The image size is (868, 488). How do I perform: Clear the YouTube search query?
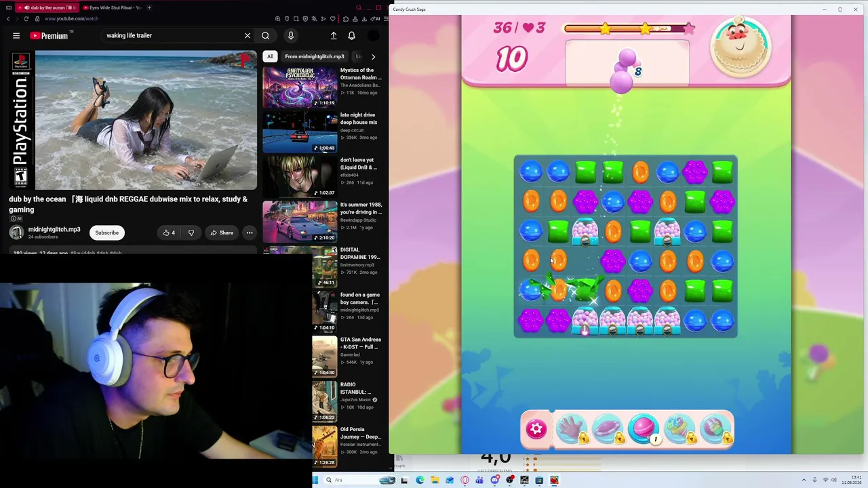point(248,36)
